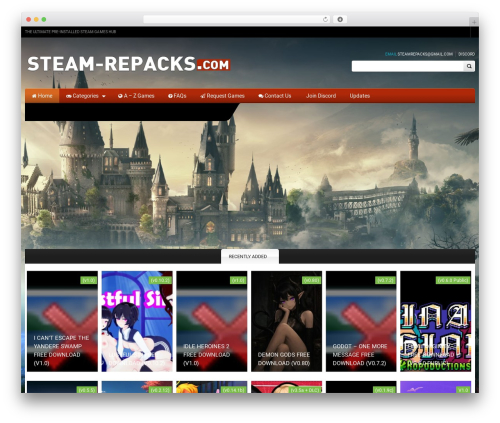Open a new browser tab with plus
This screenshot has height=423, width=500.
pyautogui.click(x=474, y=22)
